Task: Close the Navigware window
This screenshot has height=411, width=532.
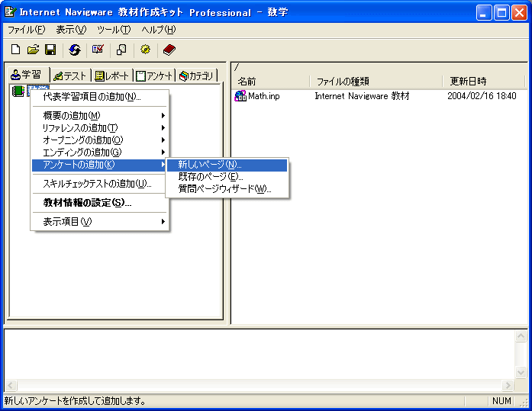Action: tap(519, 13)
